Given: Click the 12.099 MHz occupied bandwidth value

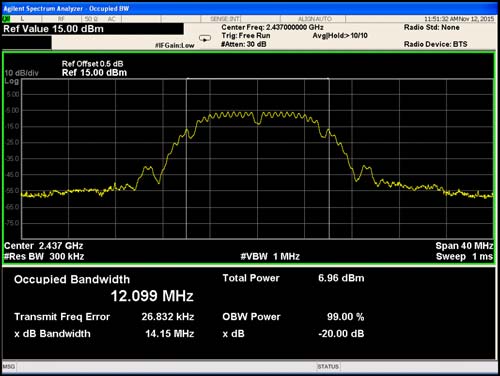Looking at the screenshot, I should point(152,296).
